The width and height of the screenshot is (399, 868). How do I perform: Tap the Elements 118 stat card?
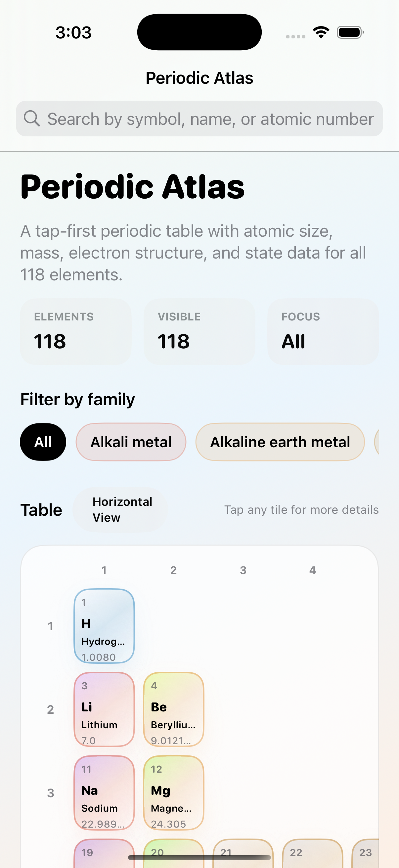click(x=76, y=332)
